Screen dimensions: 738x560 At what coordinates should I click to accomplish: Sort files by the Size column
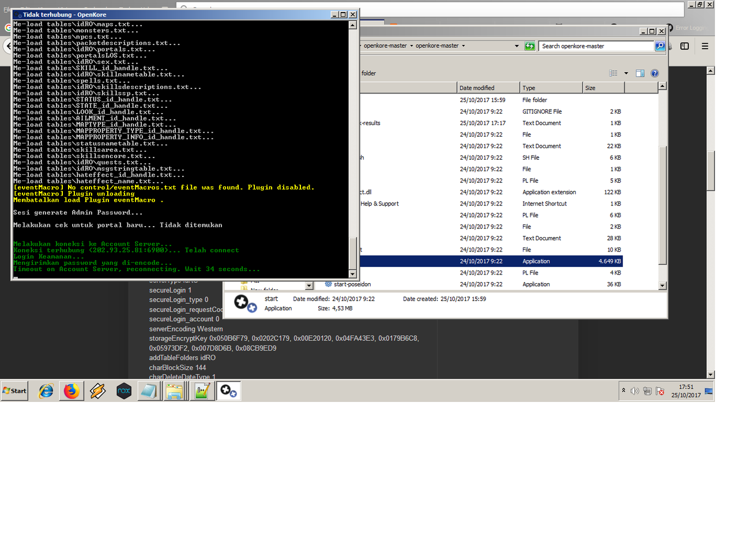603,88
